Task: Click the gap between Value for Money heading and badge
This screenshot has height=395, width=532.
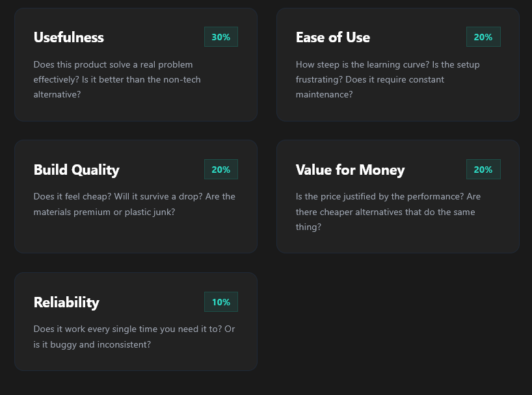Action: tap(434, 170)
